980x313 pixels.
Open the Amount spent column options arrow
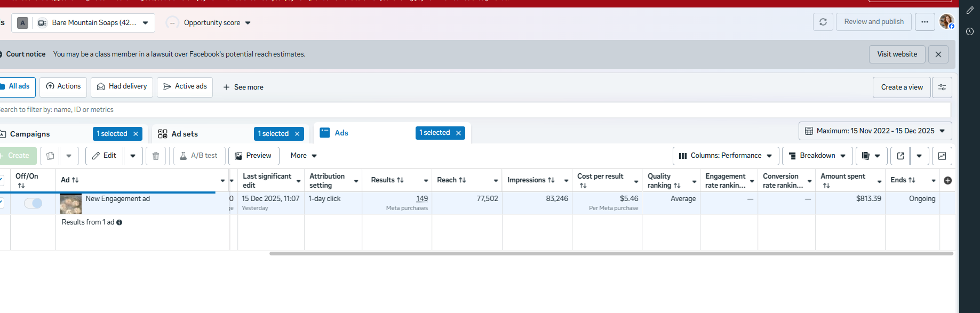[x=879, y=182]
